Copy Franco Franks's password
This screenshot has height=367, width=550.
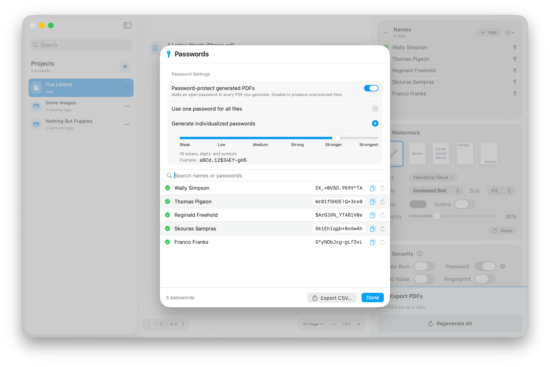[x=373, y=242]
